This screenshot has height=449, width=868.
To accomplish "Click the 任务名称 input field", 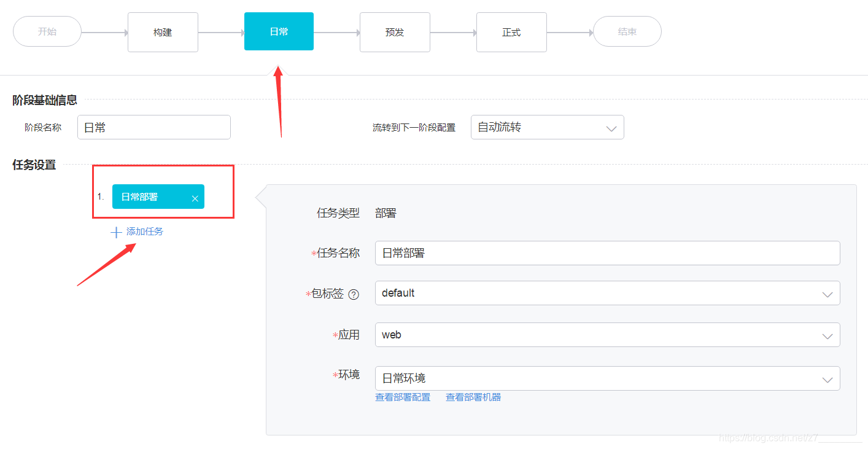I will [607, 252].
